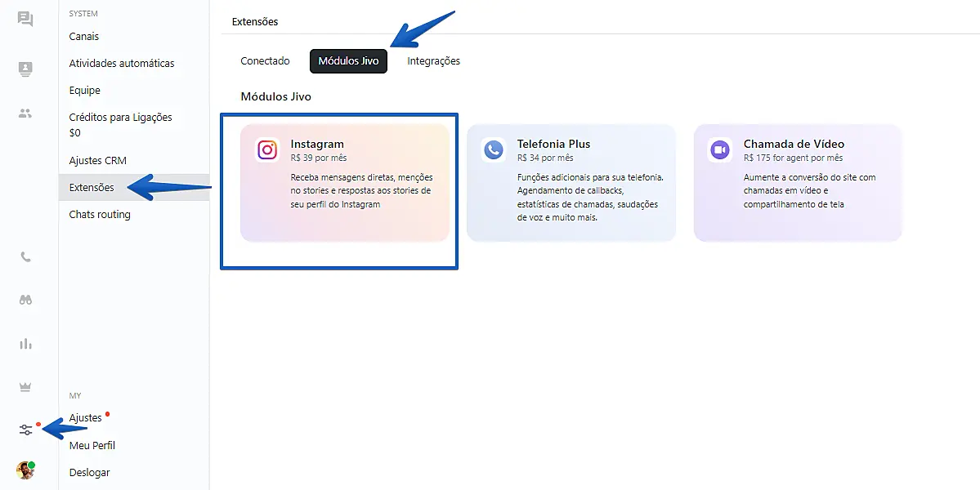Viewport: 980px width, 490px height.
Task: Click the user avatar at bottom left
Action: [25, 470]
